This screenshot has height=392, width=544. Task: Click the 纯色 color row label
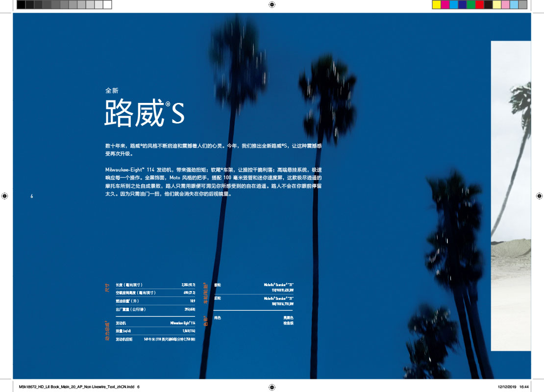click(218, 318)
